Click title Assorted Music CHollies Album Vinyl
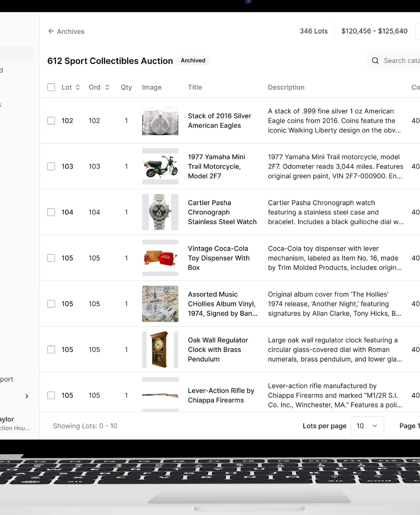 (223, 304)
